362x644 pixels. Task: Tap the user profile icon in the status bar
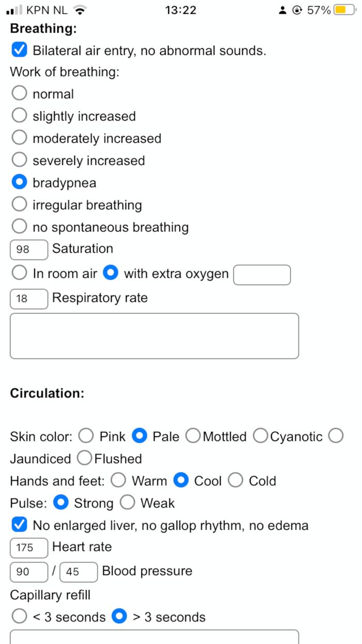[282, 9]
